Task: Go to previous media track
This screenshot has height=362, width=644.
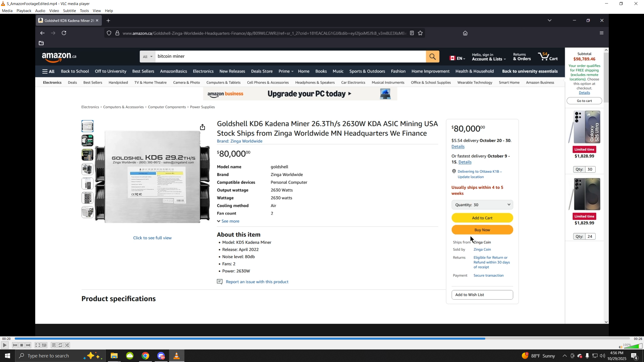Action: tap(15, 345)
